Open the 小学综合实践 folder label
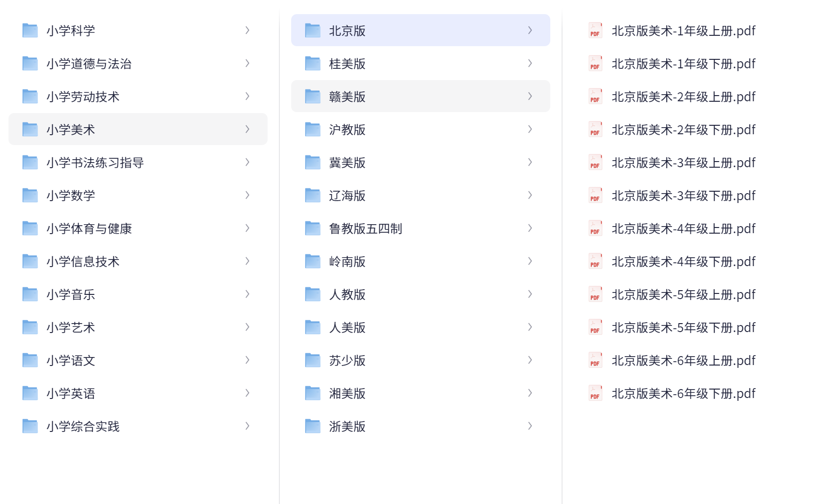 pos(83,426)
